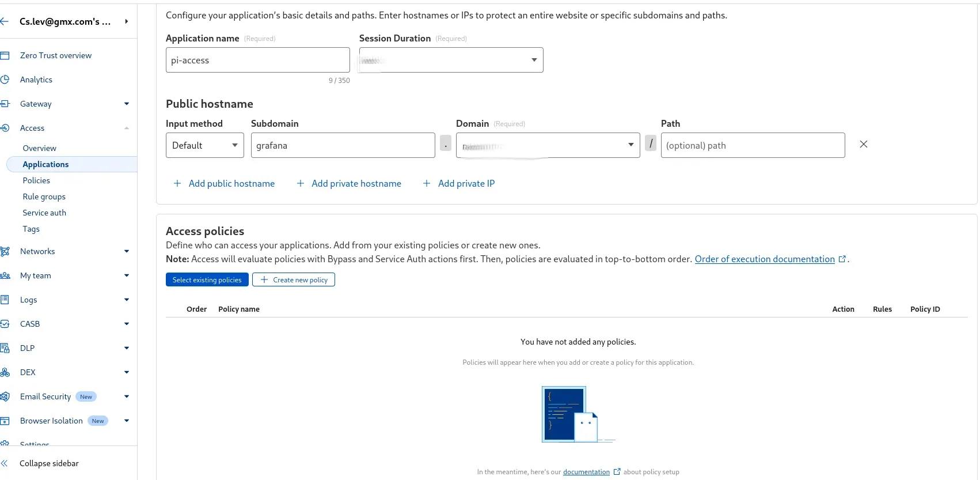Click the Email Security envelope icon
The image size is (980, 480).
point(5,396)
